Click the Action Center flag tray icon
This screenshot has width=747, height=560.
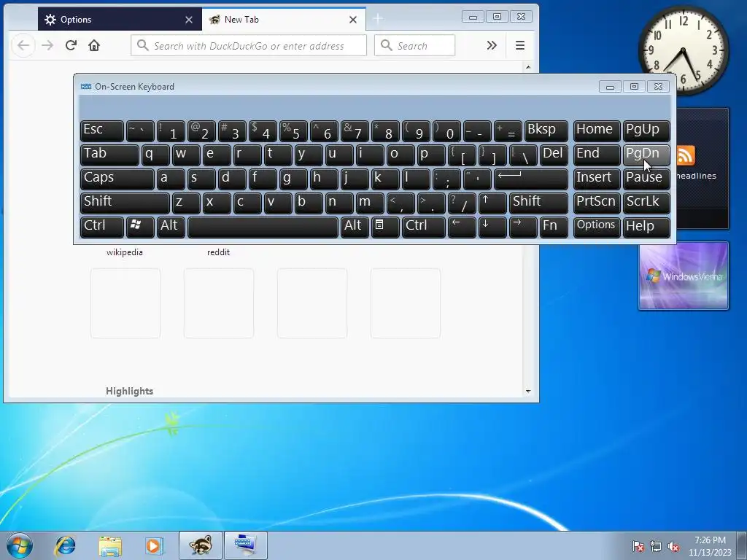[638, 546]
